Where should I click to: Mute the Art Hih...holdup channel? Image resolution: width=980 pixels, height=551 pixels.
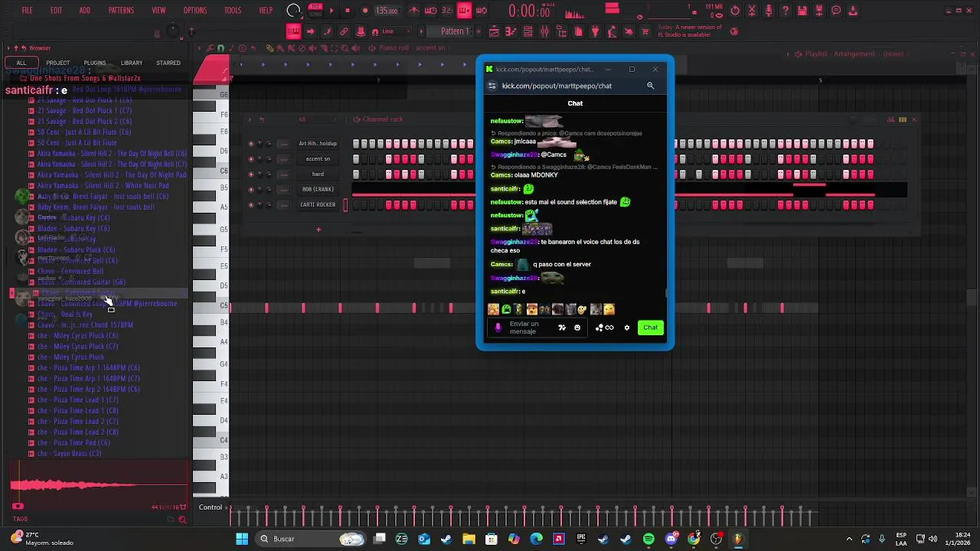point(250,144)
